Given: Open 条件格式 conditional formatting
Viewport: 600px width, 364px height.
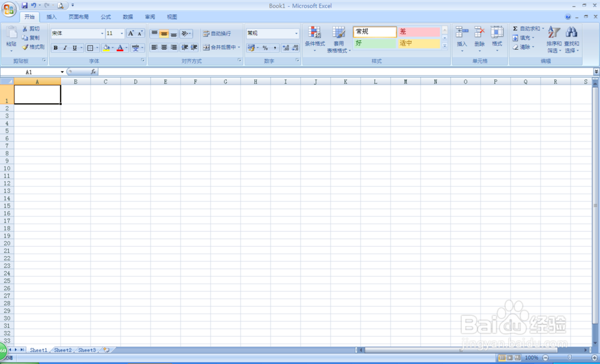Looking at the screenshot, I should (x=314, y=38).
